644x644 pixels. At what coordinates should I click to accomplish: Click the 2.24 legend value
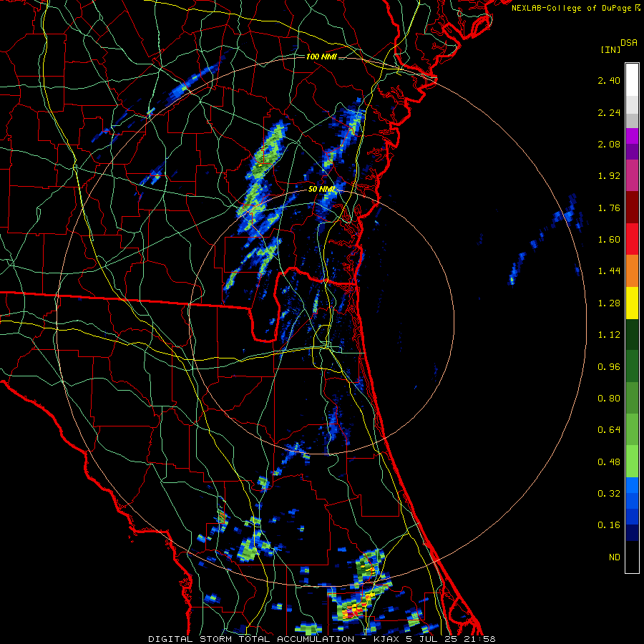[x=609, y=112]
